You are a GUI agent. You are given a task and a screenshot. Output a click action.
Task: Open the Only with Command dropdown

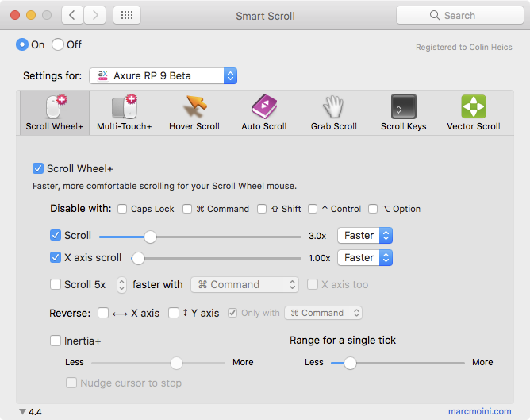click(324, 313)
